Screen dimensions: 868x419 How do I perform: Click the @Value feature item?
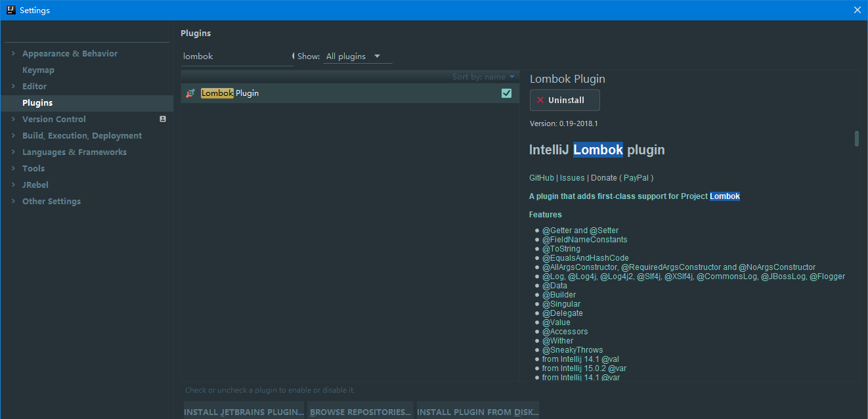pyautogui.click(x=556, y=322)
